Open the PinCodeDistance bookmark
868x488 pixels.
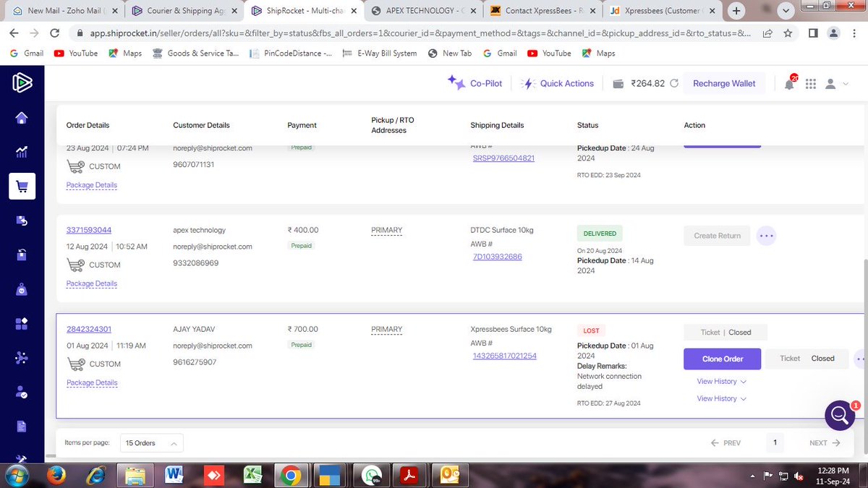pos(291,53)
